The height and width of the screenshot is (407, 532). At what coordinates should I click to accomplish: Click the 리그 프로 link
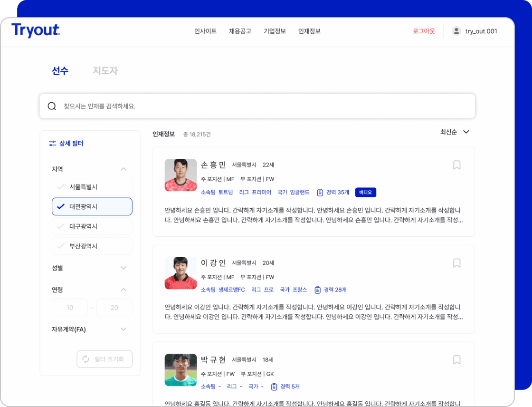pyautogui.click(x=262, y=290)
